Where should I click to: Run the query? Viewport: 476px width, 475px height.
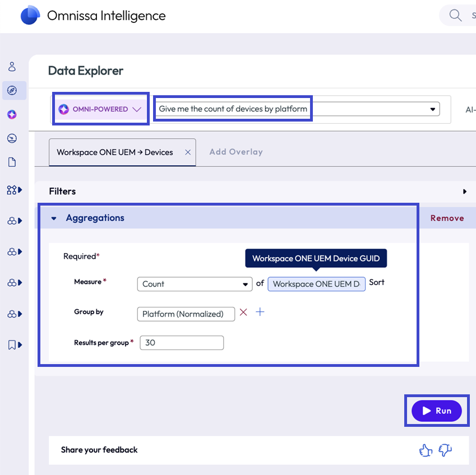point(437,411)
